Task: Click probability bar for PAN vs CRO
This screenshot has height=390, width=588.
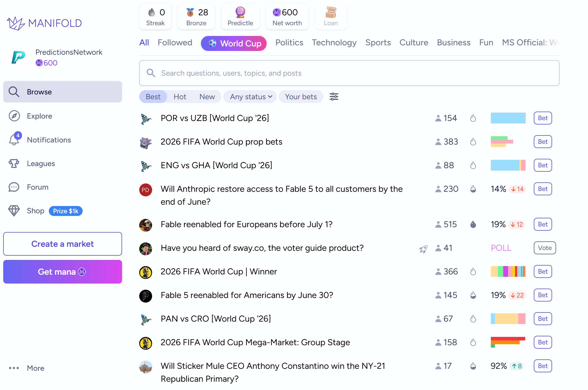Action: coord(508,319)
